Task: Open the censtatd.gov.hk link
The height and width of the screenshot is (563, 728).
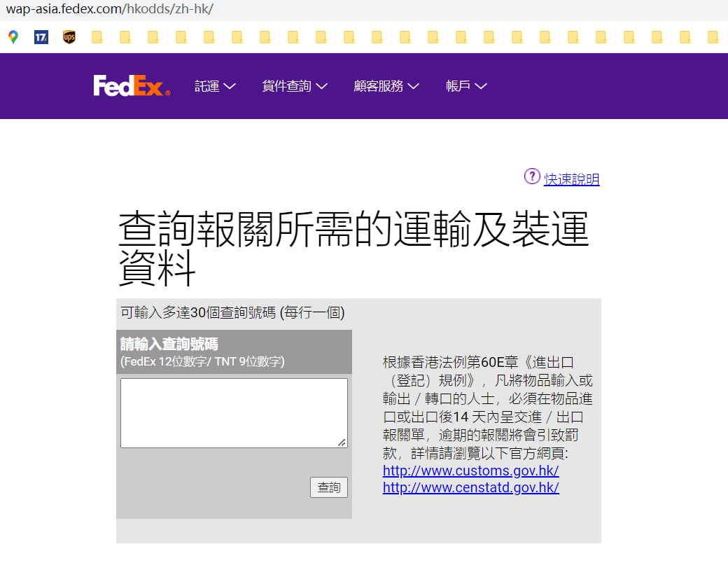Action: [x=471, y=487]
